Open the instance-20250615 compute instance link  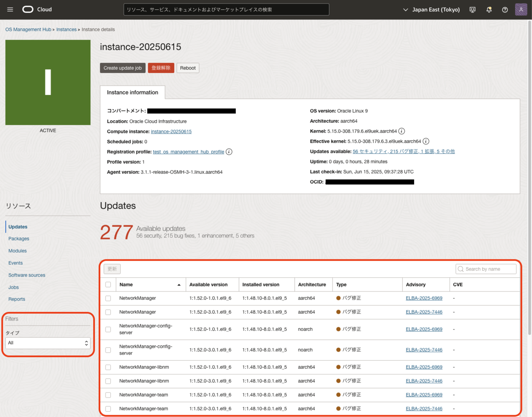click(171, 132)
